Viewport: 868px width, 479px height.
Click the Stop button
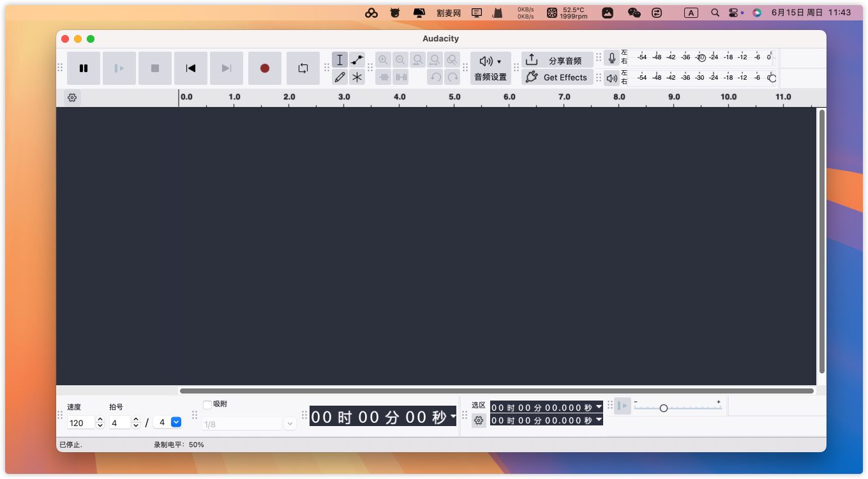(155, 68)
